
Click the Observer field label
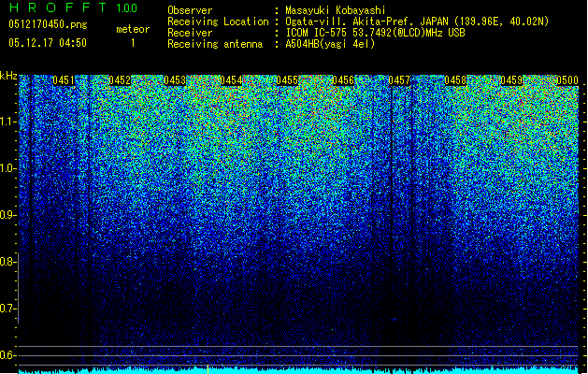pyautogui.click(x=190, y=10)
